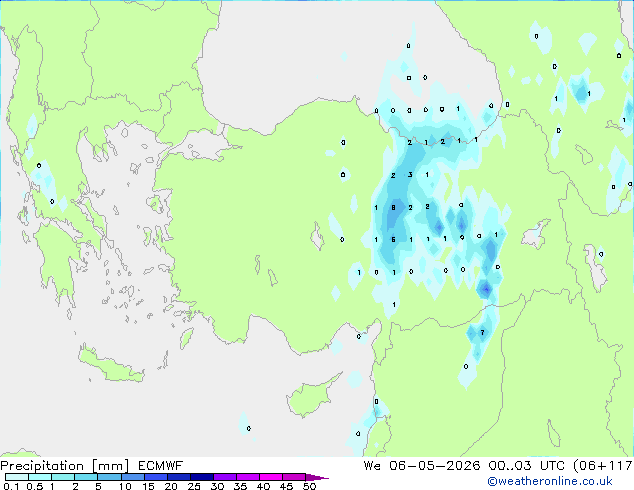Select the 30–35 mm violet legend swatch
634x490 pixels.
tap(224, 477)
